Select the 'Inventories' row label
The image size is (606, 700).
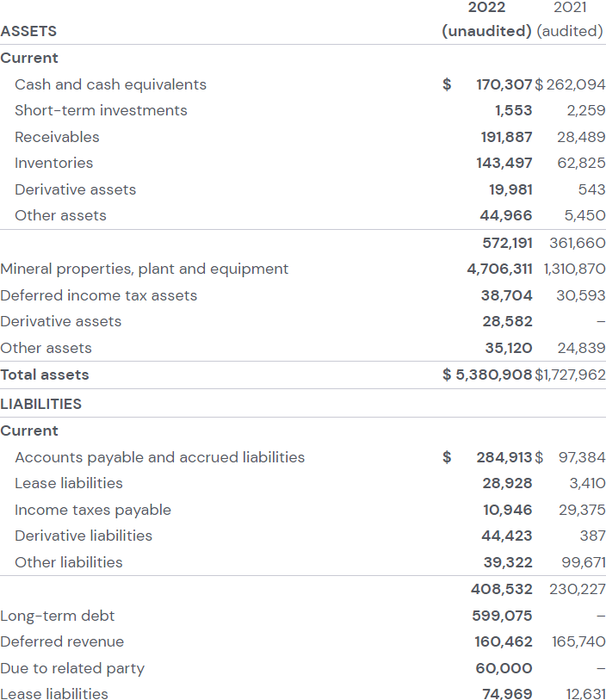pyautogui.click(x=53, y=163)
